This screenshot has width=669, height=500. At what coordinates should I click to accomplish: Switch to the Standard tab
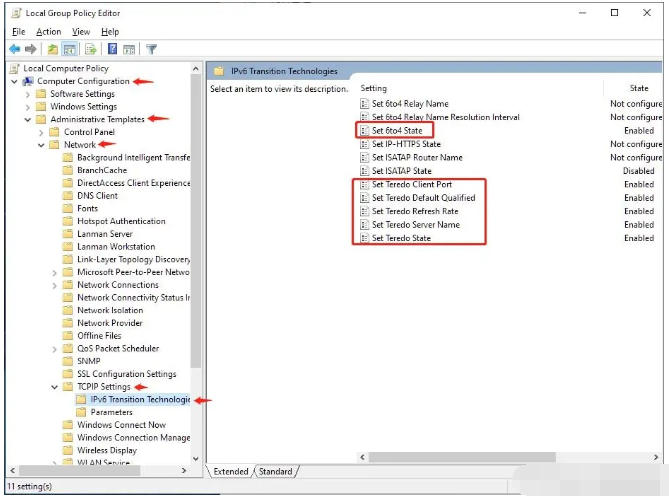(x=276, y=471)
